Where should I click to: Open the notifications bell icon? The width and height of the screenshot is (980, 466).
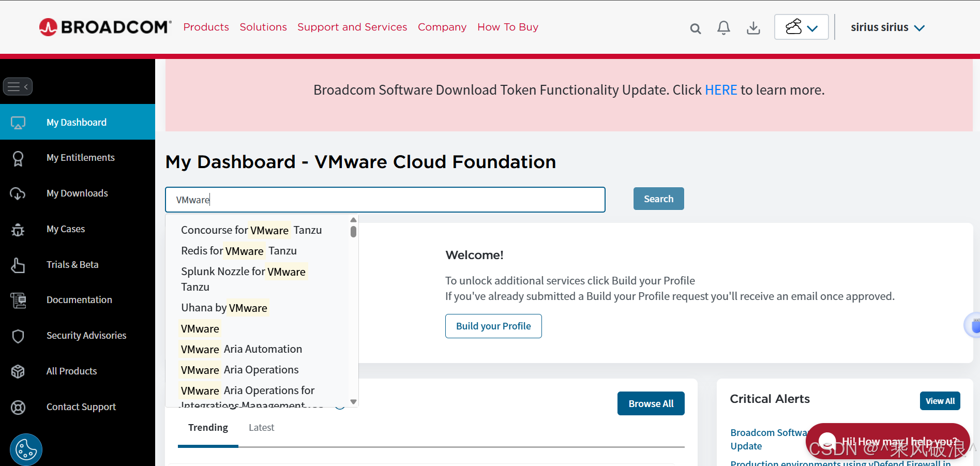click(723, 27)
